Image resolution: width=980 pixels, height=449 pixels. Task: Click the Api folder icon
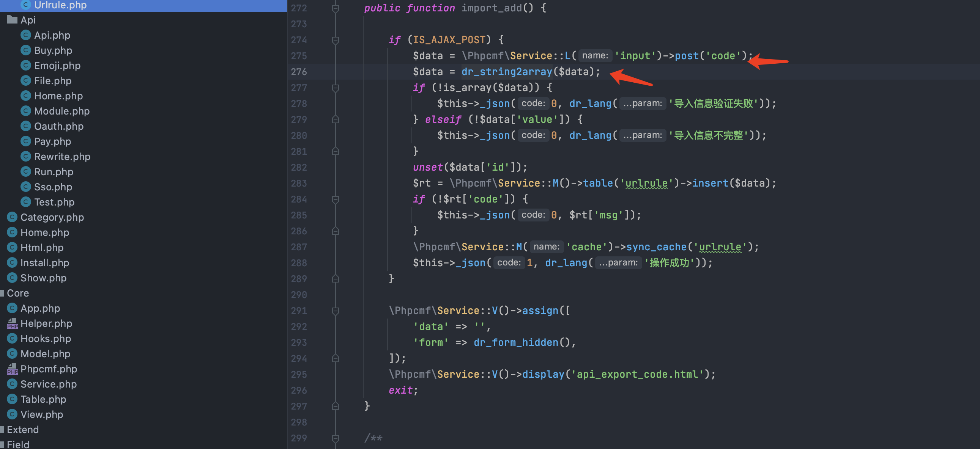pyautogui.click(x=12, y=19)
